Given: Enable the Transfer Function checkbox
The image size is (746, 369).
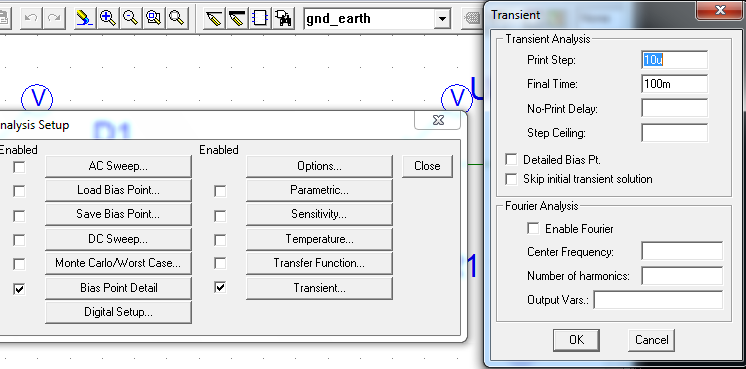Looking at the screenshot, I should (220, 263).
